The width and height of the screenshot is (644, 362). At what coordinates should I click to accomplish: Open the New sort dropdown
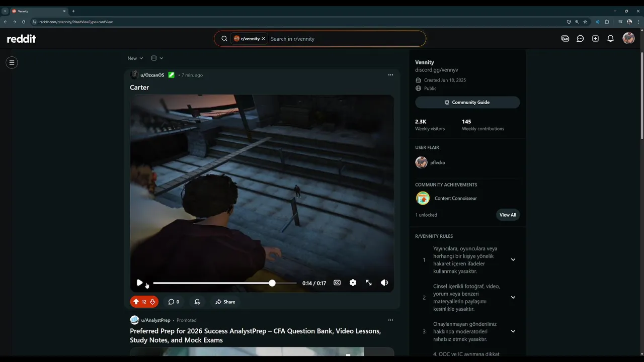coord(135,58)
